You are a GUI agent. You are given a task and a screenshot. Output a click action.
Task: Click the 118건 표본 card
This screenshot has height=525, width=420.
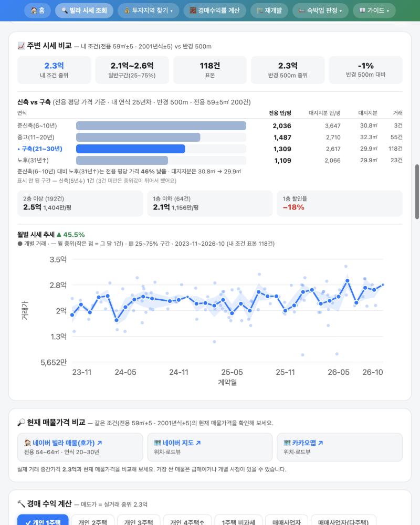pos(210,70)
